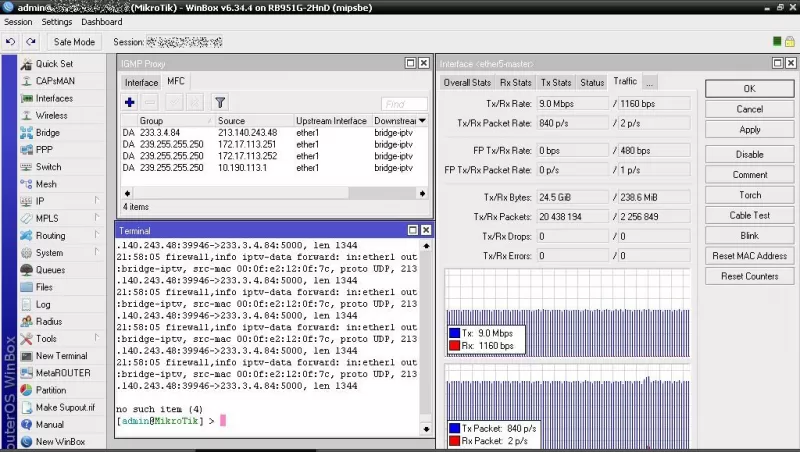Click Comment button
This screenshot has height=452, width=800.
click(749, 174)
